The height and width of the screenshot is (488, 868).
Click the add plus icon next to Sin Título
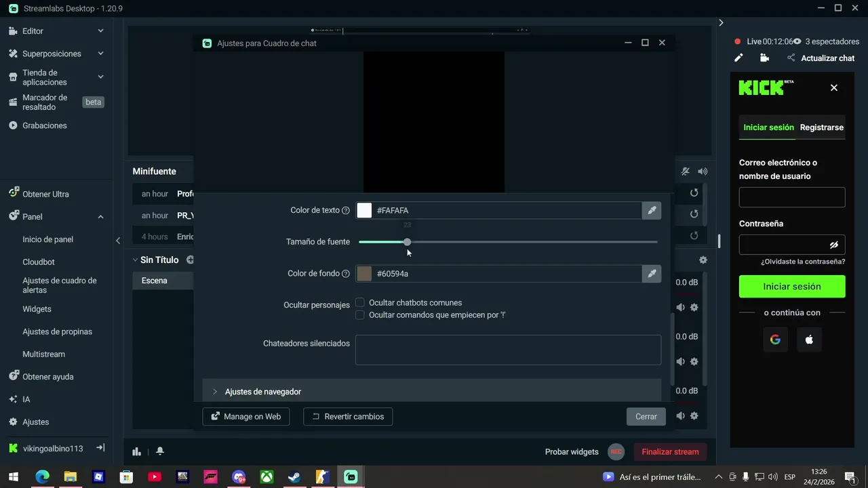(x=190, y=260)
